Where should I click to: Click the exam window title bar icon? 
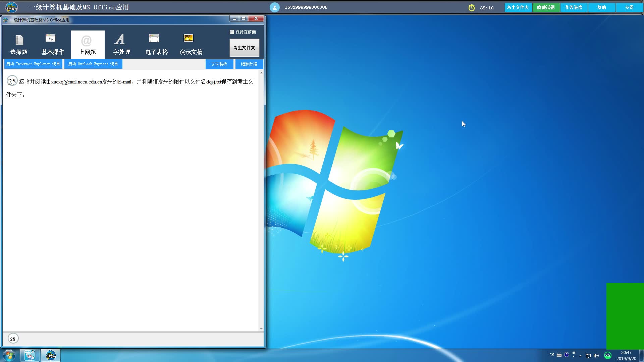click(x=5, y=20)
